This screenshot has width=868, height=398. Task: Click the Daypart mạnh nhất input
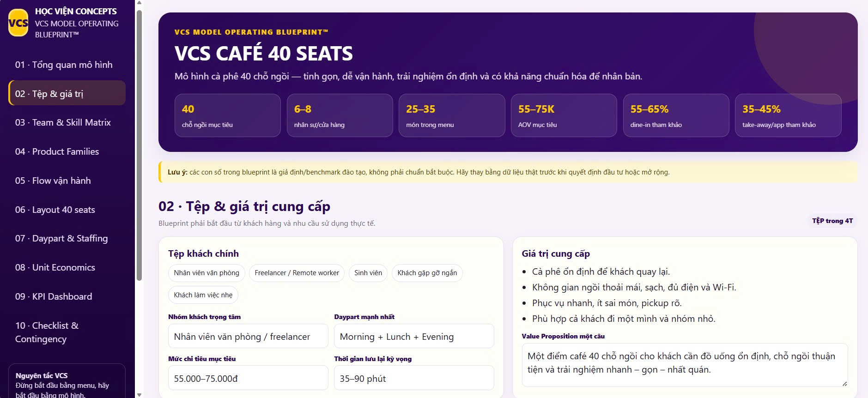[414, 336]
